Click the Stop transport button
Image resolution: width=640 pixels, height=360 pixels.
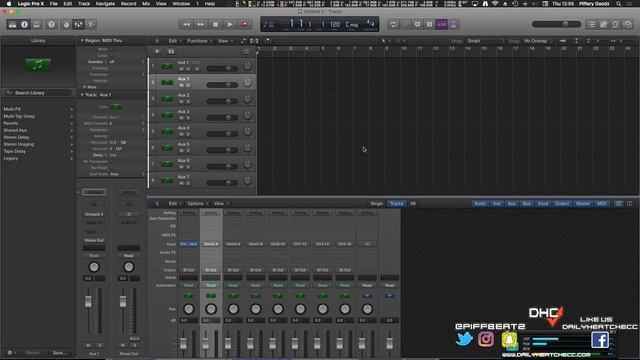coord(216,24)
